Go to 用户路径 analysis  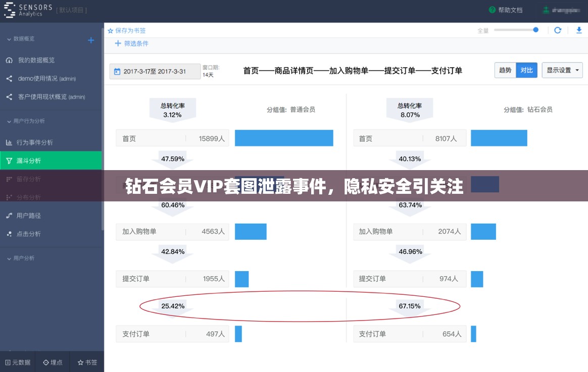[x=28, y=216]
